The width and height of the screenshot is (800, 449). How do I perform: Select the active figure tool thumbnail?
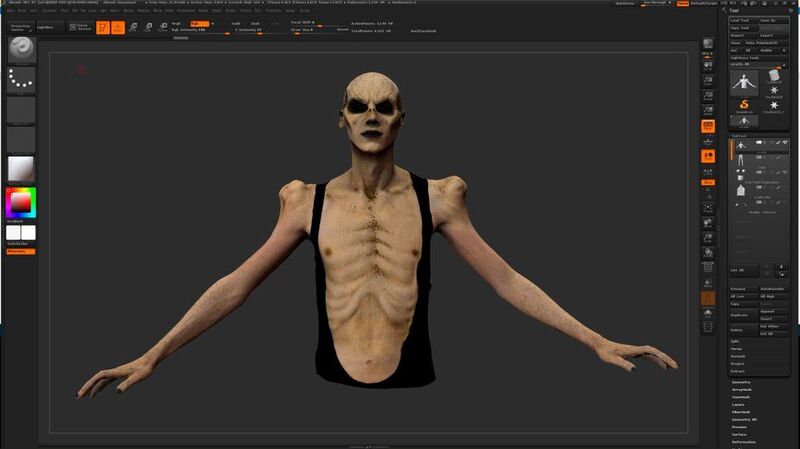(x=744, y=84)
